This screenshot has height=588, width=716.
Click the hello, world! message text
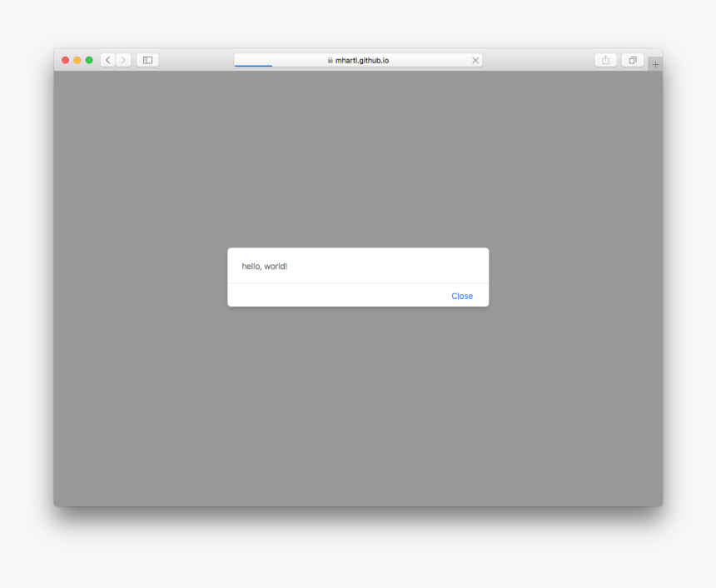(x=265, y=266)
